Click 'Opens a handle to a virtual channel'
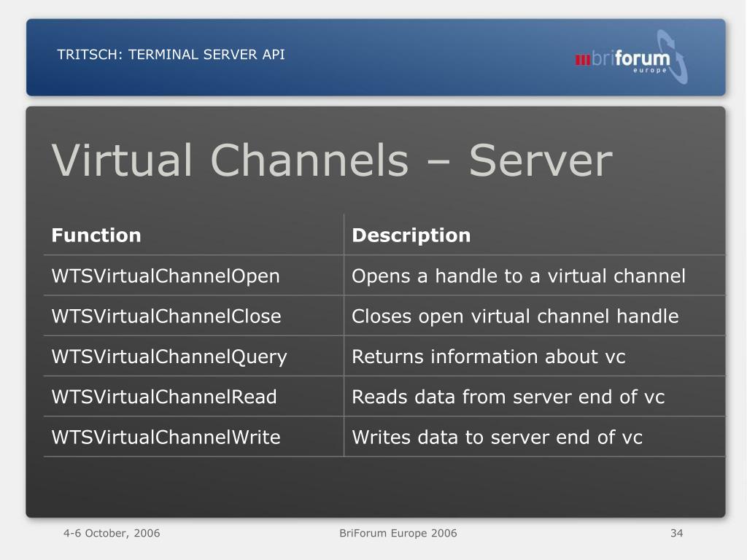The width and height of the screenshot is (747, 560). click(519, 276)
